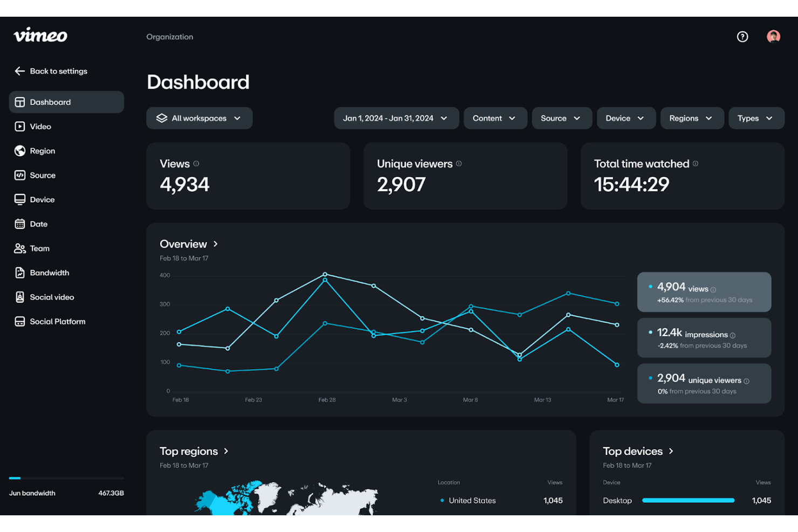This screenshot has height=532, width=798.
Task: Open the Overview detail view via its chevron
Action: 215,244
